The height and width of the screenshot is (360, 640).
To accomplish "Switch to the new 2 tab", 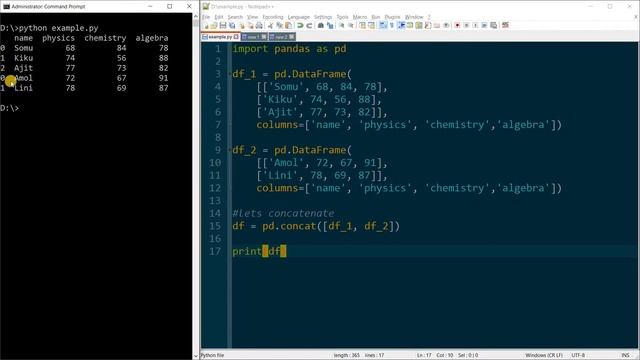I will click(x=282, y=37).
